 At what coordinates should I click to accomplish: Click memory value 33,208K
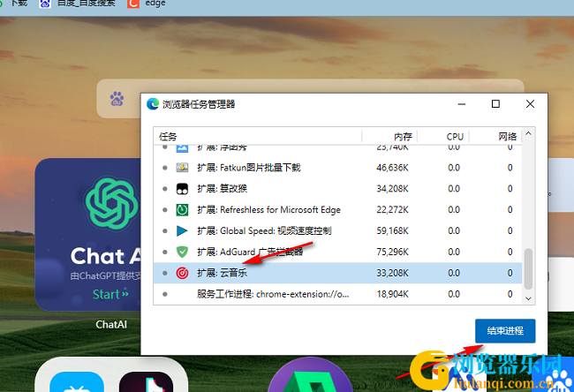pos(392,273)
